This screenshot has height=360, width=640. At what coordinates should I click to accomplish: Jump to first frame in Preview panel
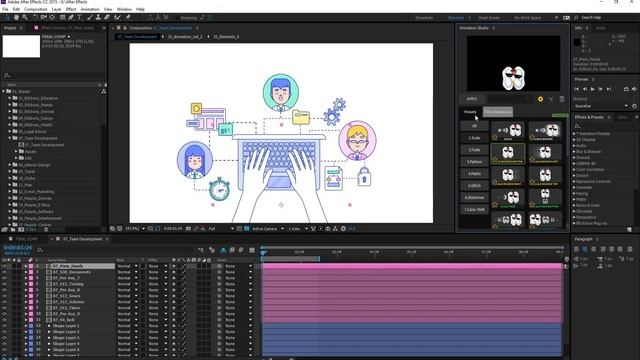[577, 89]
